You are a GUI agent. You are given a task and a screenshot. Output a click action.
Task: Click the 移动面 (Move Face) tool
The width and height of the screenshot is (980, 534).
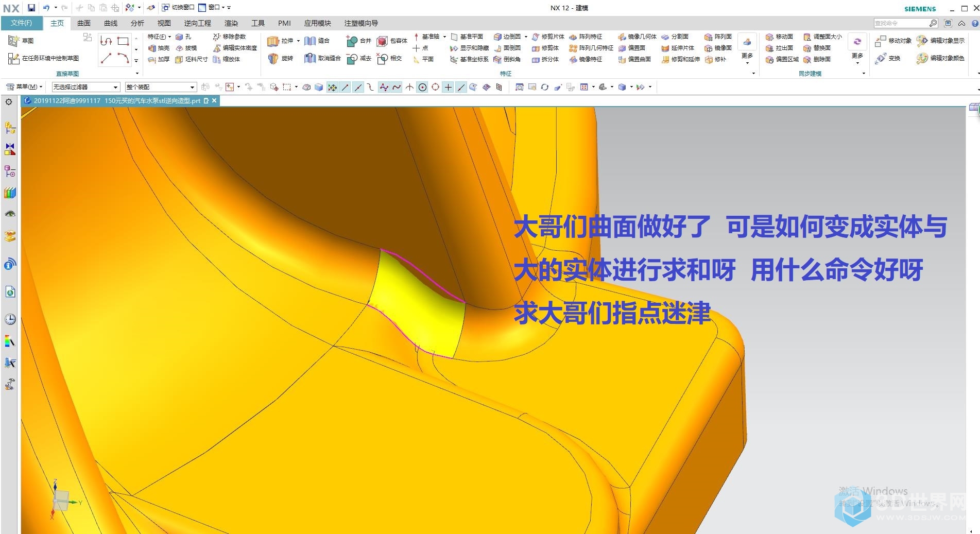point(779,37)
